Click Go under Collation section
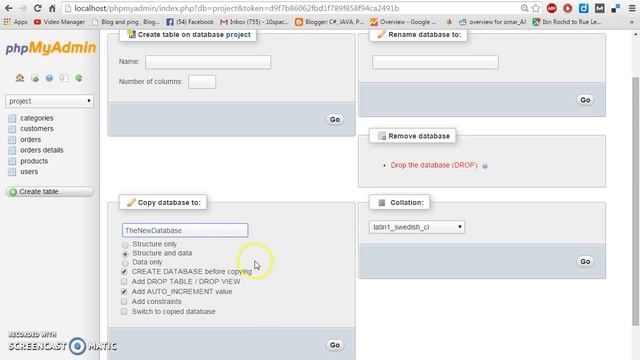Screen dimensions: 640x360 point(585,261)
